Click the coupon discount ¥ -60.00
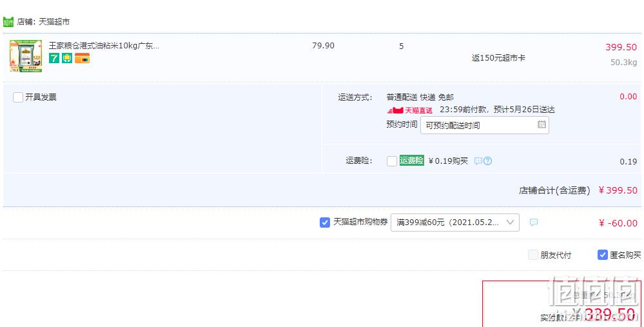 click(x=618, y=223)
